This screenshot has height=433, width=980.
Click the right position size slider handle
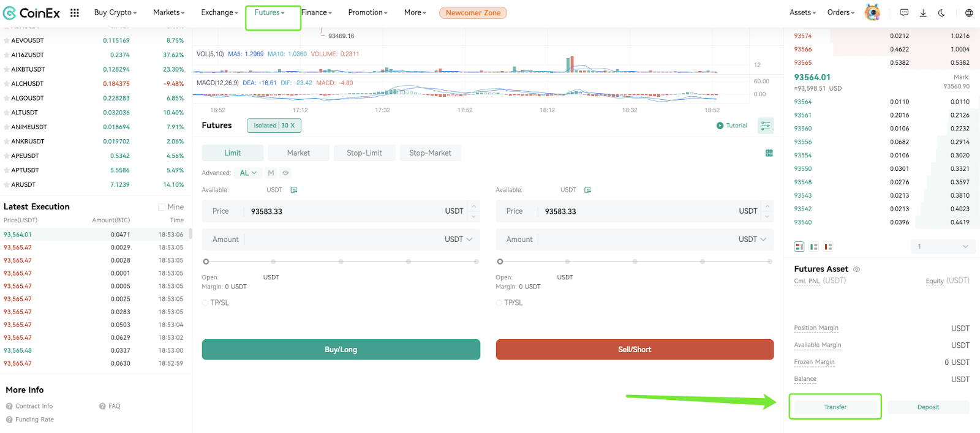tap(500, 262)
